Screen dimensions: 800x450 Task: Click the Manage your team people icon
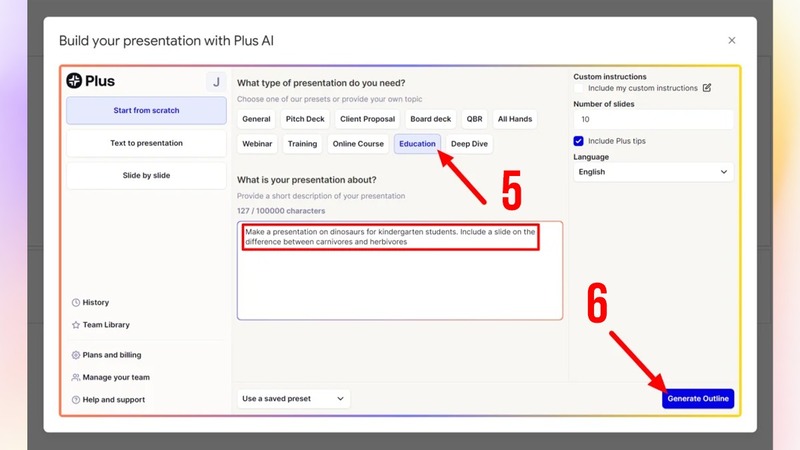[76, 378]
